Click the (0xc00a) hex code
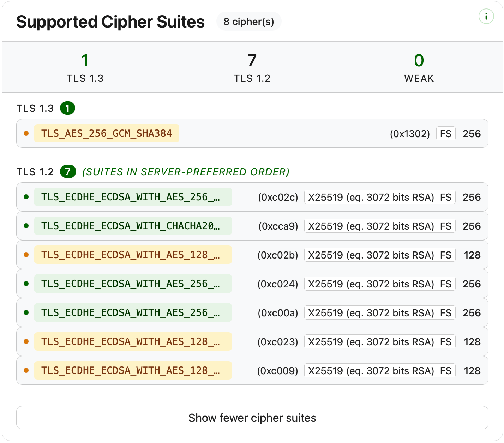The width and height of the screenshot is (504, 443). (x=278, y=313)
